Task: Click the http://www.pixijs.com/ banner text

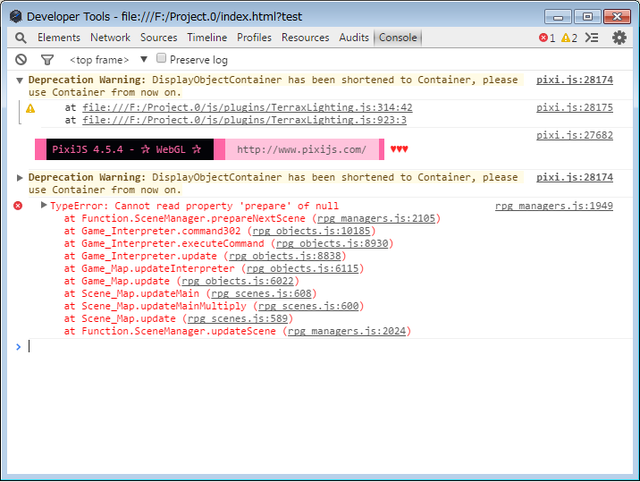Action: (302, 150)
